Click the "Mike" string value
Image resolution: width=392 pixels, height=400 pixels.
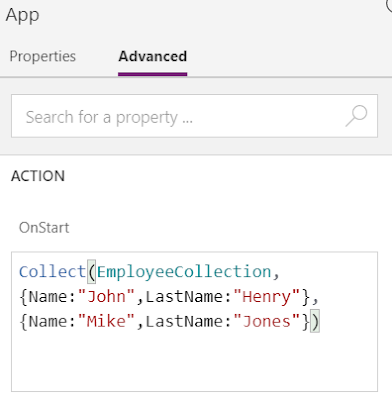[106, 321]
